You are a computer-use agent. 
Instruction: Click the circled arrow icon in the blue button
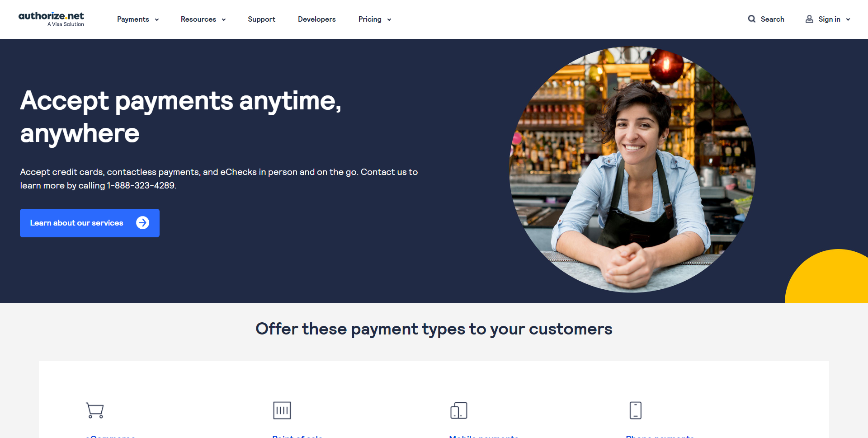(143, 223)
